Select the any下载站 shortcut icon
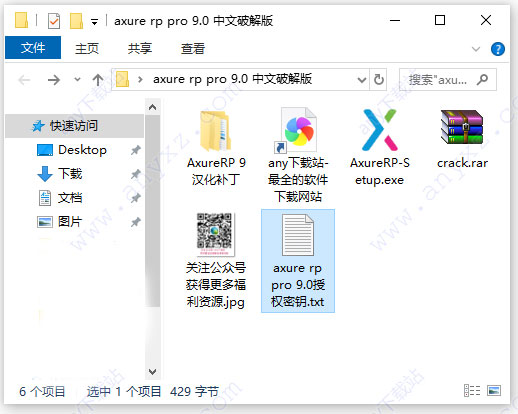Screen dimensions: 518x414 (x=298, y=130)
